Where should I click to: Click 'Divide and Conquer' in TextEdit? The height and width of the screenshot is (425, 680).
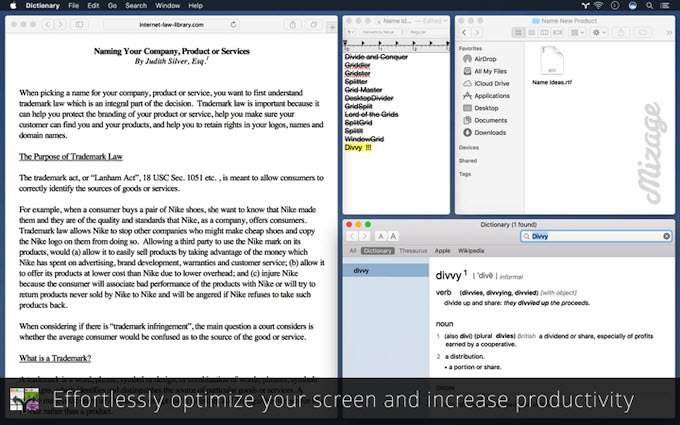tap(376, 57)
